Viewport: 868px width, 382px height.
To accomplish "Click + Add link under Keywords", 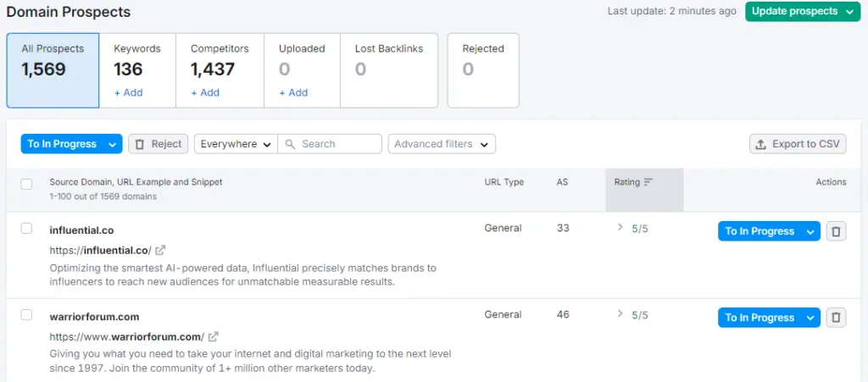I will (x=128, y=93).
